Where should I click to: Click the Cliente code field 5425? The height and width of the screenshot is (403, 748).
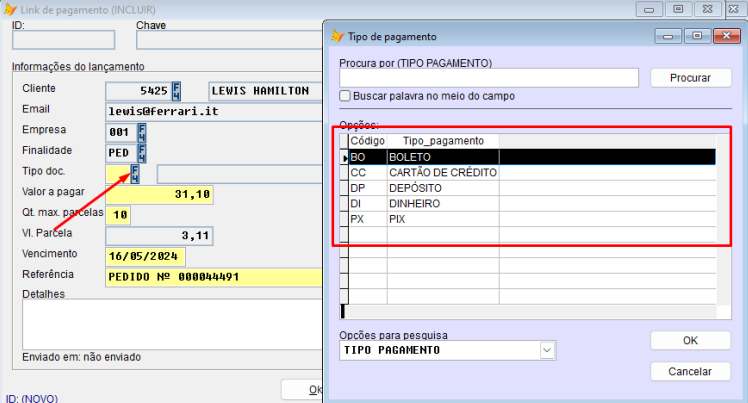coord(138,91)
